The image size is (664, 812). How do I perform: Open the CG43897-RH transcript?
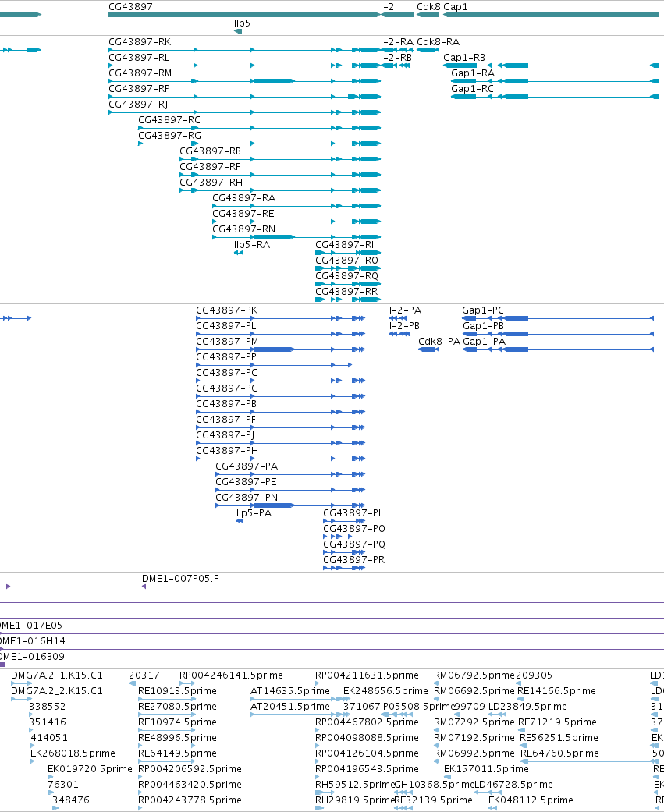click(x=211, y=182)
